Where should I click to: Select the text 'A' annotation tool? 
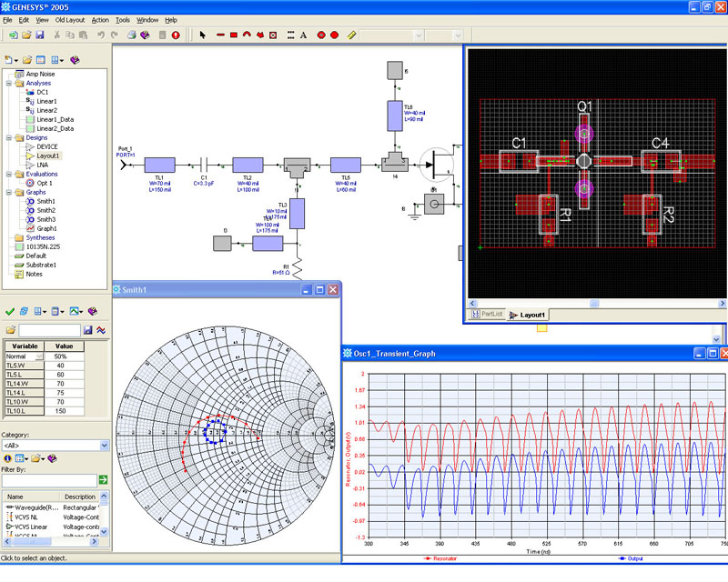303,35
